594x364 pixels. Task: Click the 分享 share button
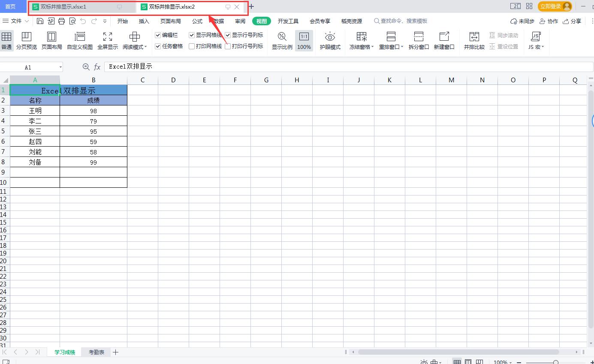[x=572, y=21]
